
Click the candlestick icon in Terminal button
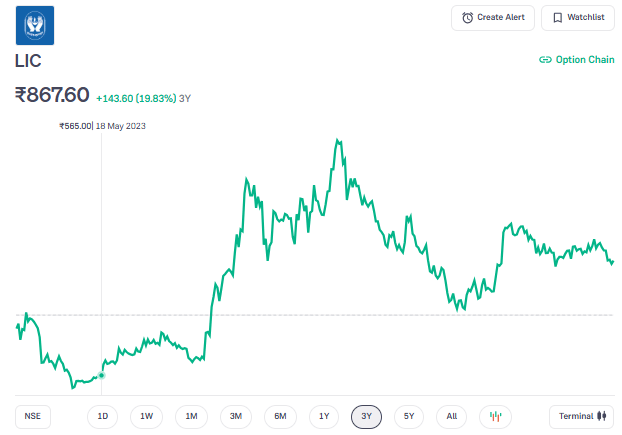coord(603,416)
